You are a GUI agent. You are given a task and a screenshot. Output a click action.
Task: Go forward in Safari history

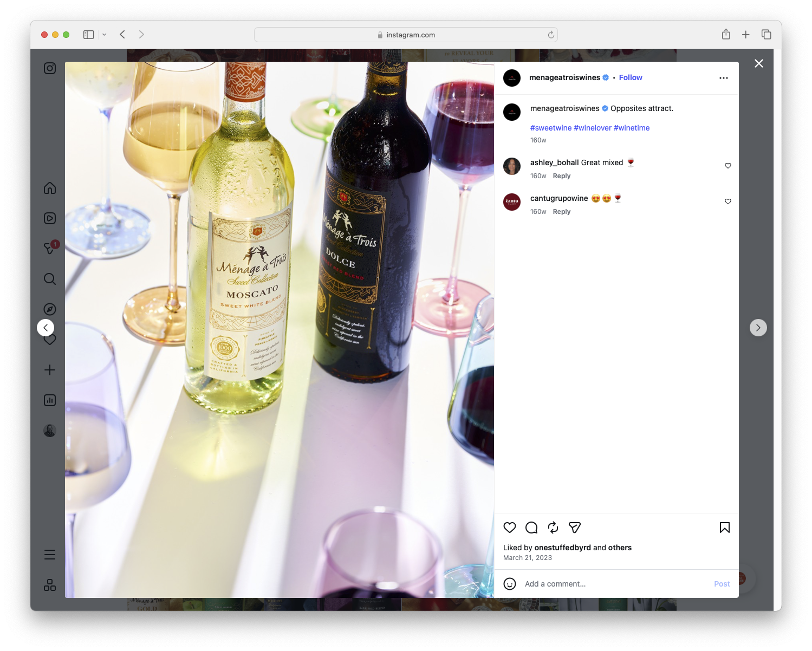point(141,35)
